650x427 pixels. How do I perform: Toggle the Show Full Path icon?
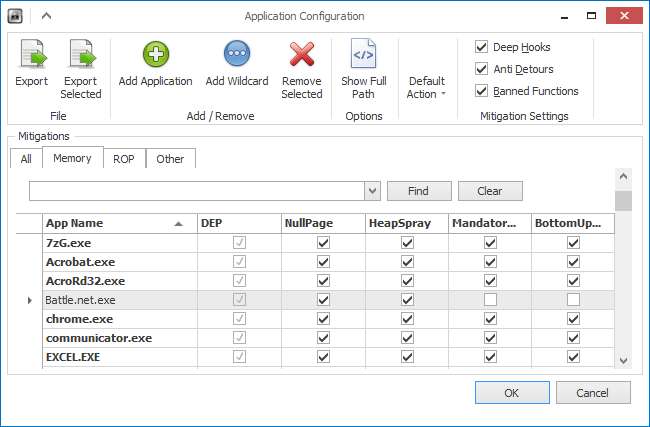pyautogui.click(x=362, y=55)
